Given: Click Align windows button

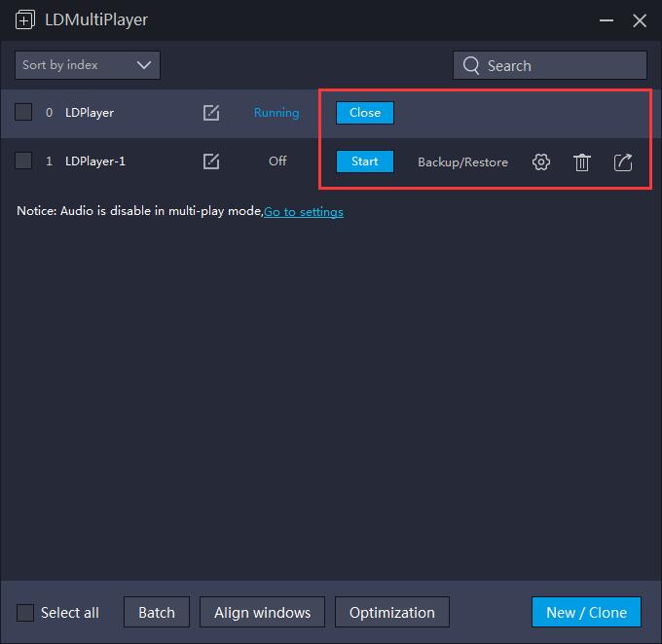Looking at the screenshot, I should click(x=262, y=612).
